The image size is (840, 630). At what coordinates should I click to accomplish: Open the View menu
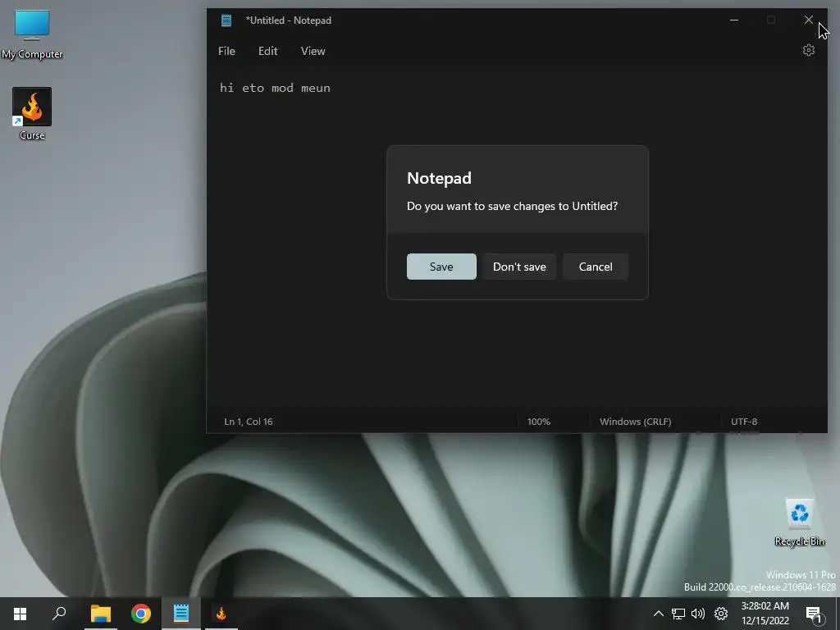point(313,51)
